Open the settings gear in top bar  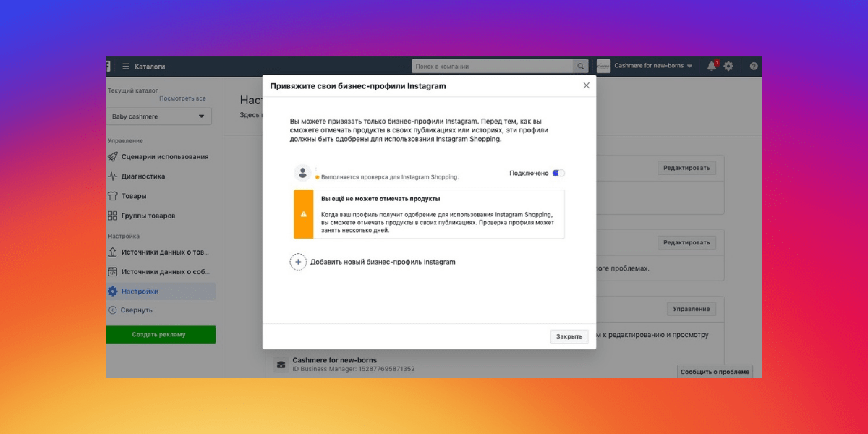coord(728,67)
